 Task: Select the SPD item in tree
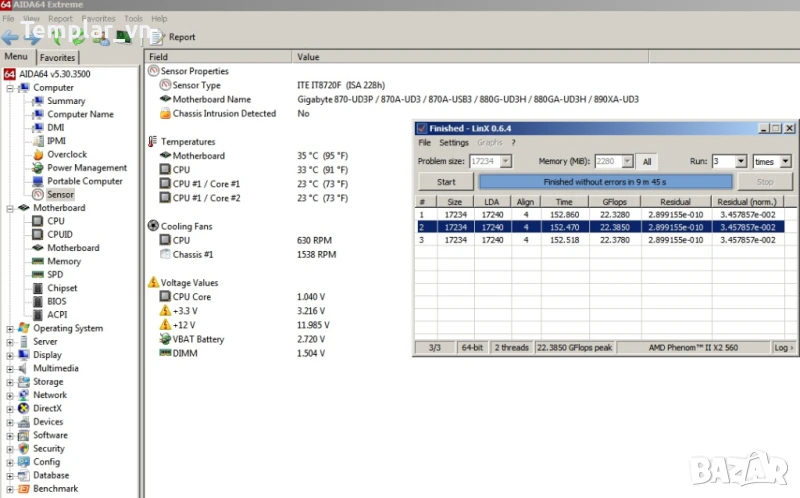pos(55,274)
